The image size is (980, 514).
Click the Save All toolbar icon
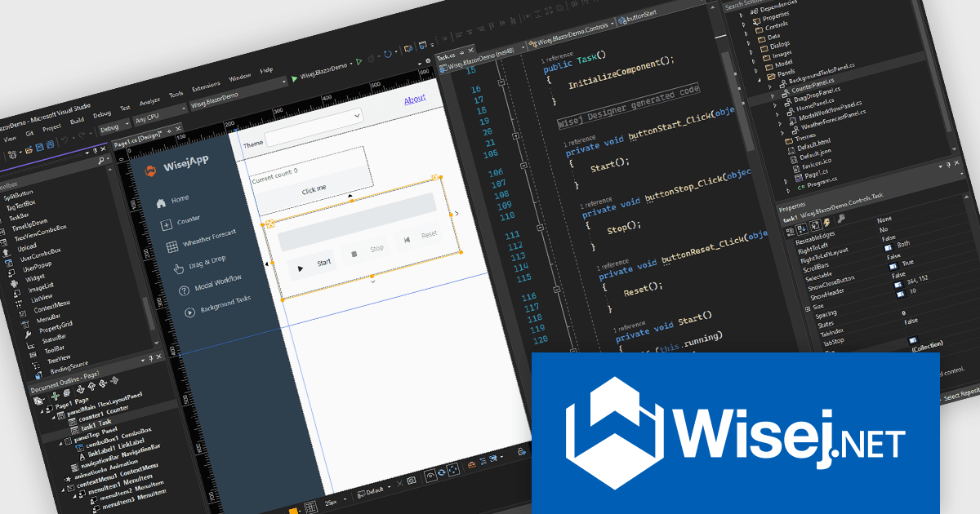pyautogui.click(x=51, y=146)
